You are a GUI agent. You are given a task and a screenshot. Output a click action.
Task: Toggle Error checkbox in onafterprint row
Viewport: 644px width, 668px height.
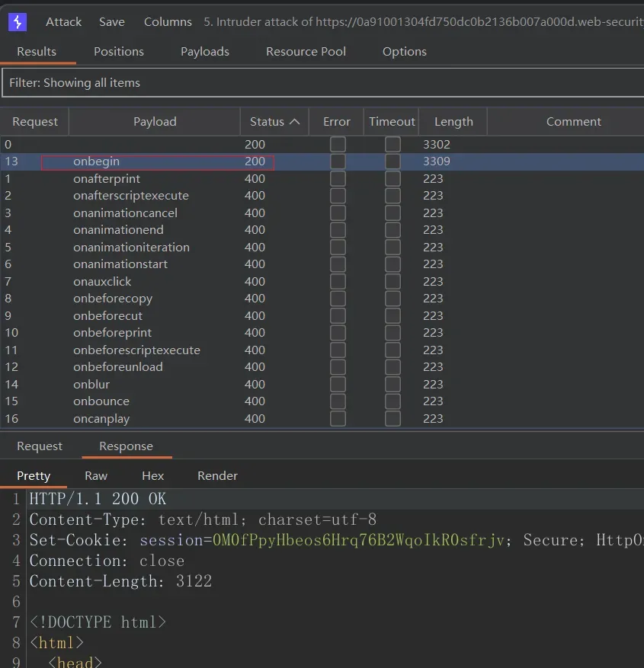(338, 178)
